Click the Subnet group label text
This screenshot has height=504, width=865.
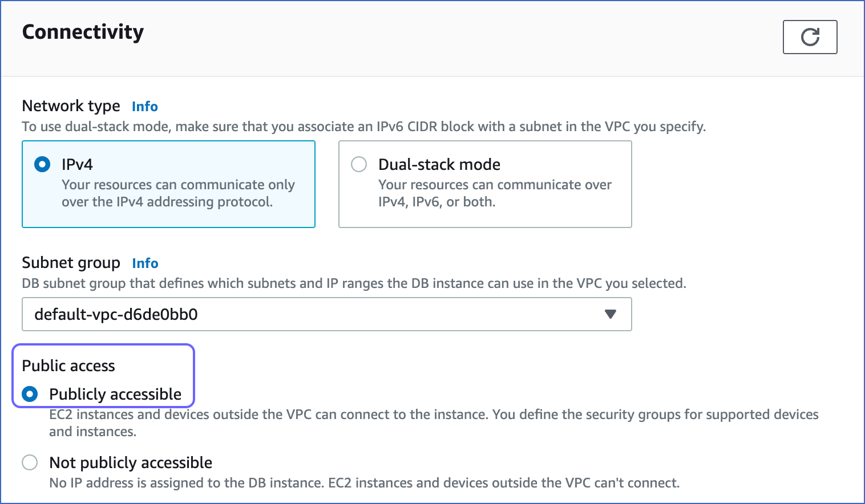pyautogui.click(x=71, y=263)
